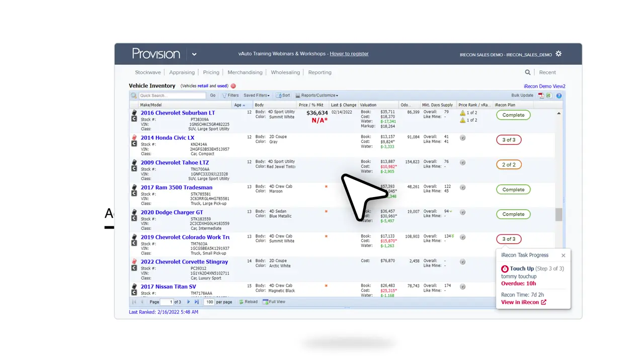Go to the first inventory page

[x=134, y=302]
